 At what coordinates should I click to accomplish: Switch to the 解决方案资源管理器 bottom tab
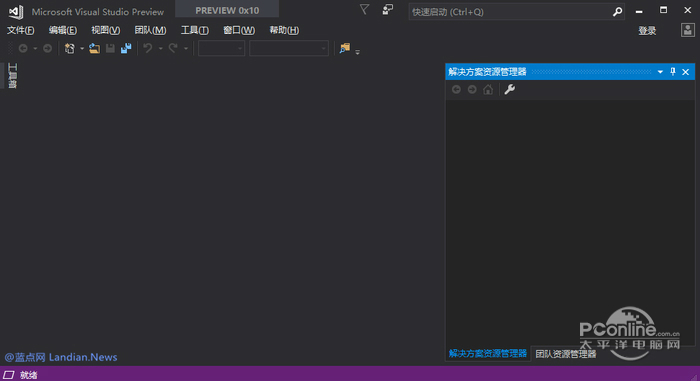click(488, 354)
